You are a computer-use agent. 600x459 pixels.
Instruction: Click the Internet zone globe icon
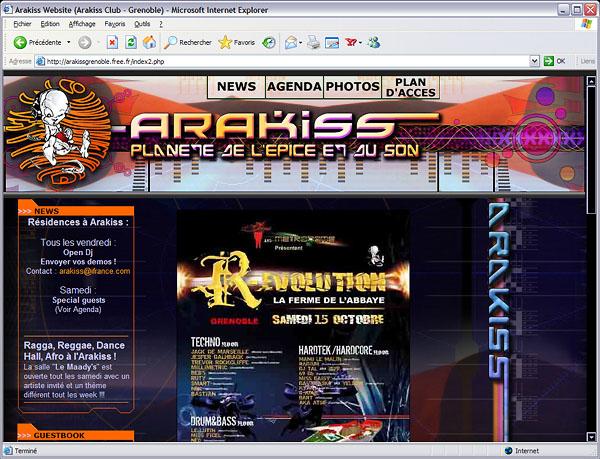click(509, 451)
